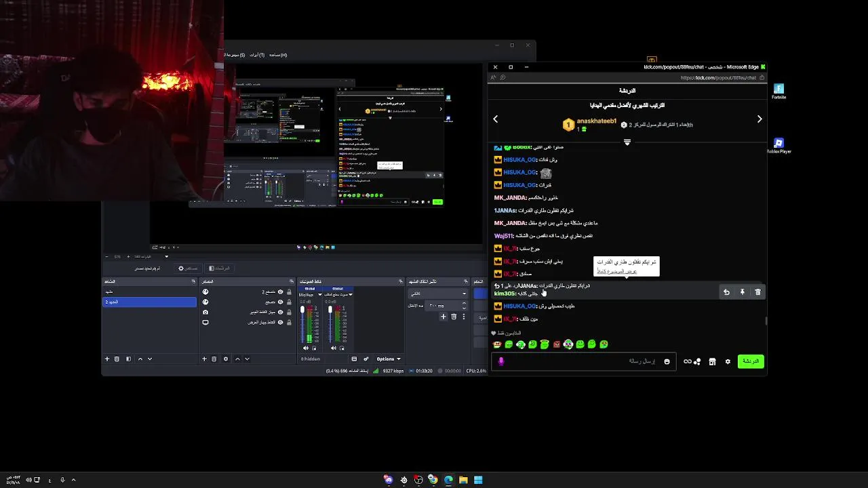The width and height of the screenshot is (868, 488).
Task: Click the source Filters button in OBS
Action: [219, 268]
